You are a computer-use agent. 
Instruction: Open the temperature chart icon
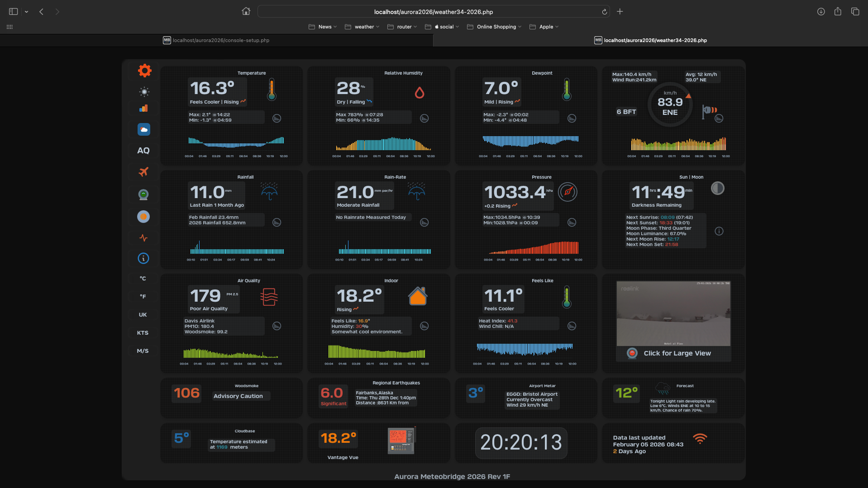point(277,118)
